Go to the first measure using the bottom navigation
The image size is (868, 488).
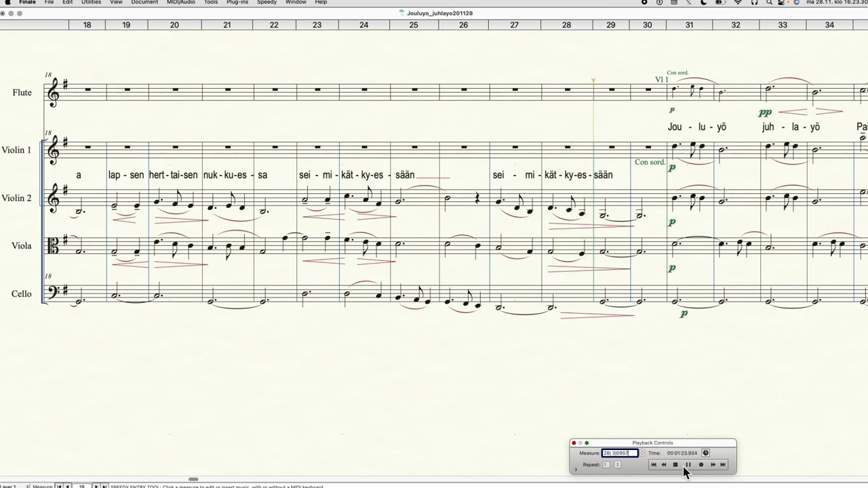(x=59, y=486)
